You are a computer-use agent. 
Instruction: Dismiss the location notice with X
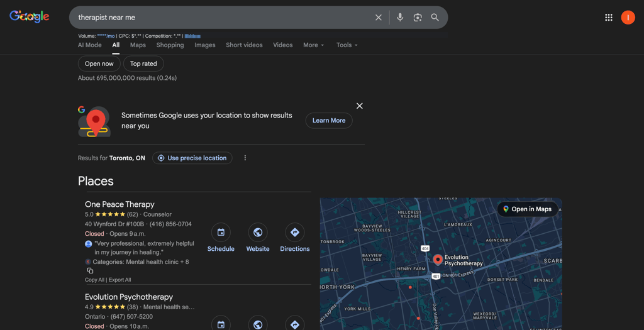point(359,106)
